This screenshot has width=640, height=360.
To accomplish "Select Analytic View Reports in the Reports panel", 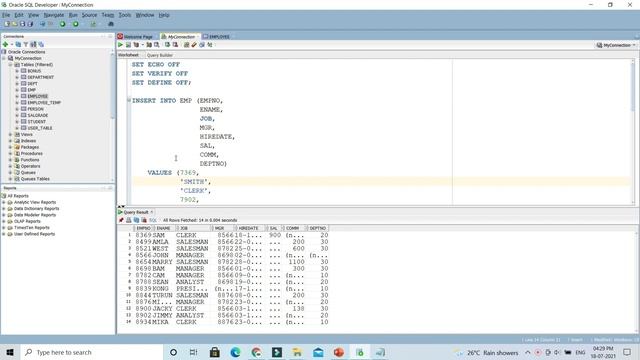I will (35, 202).
